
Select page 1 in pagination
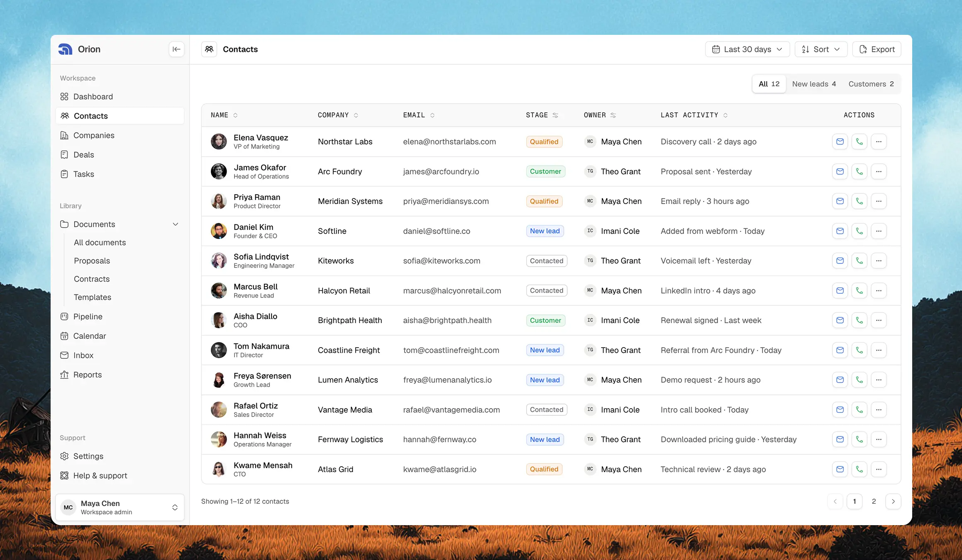855,502
